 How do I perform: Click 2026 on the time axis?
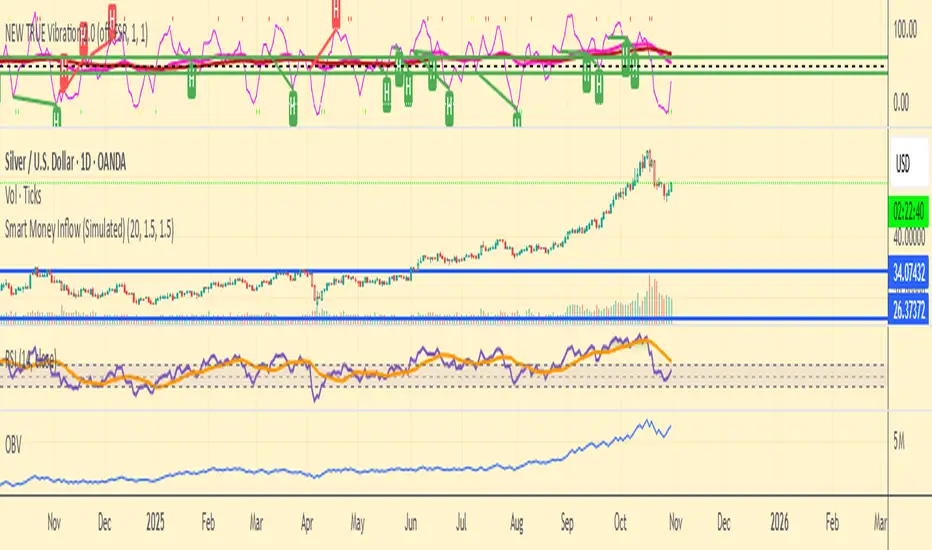click(779, 523)
